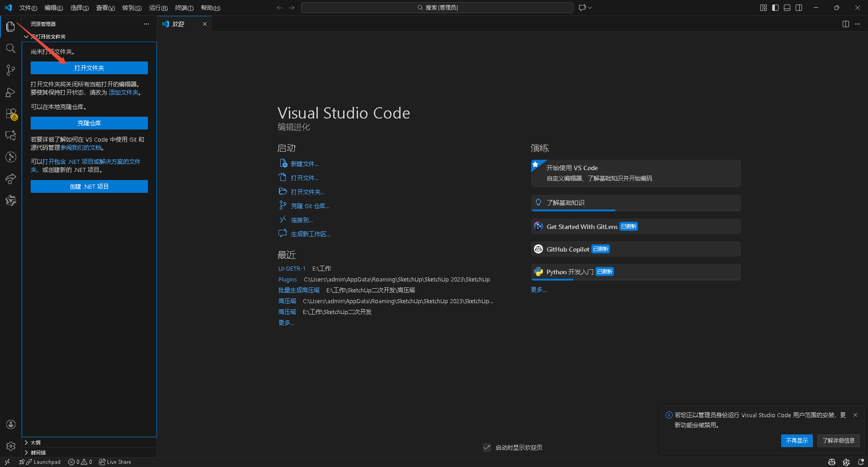The width and height of the screenshot is (868, 467).
Task: Open the Live Share view in activity bar
Action: click(10, 179)
